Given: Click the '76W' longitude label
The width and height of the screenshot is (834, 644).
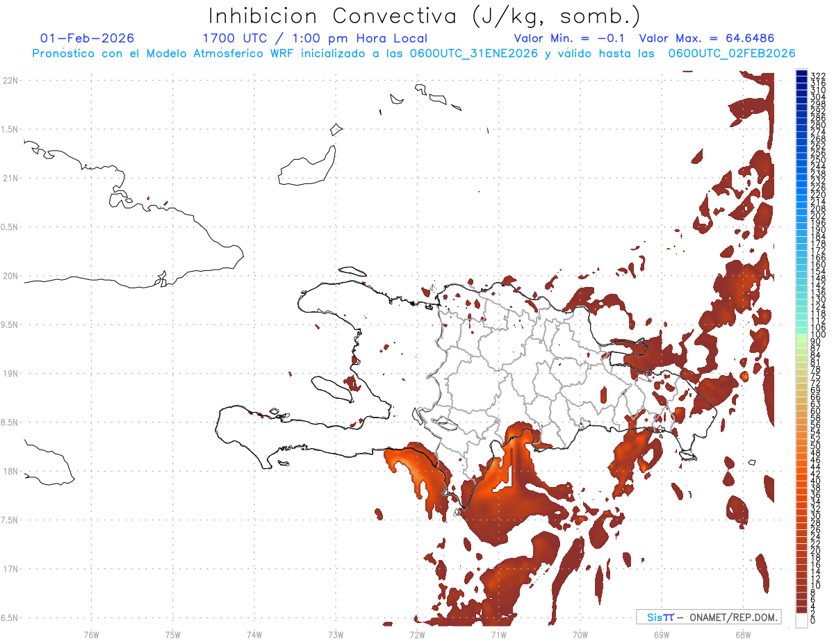Looking at the screenshot, I should click(x=91, y=634).
